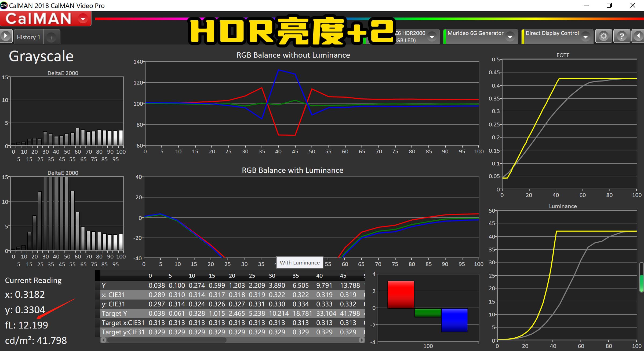Open the Direct Display Control dropdown
The width and height of the screenshot is (644, 351).
pos(586,36)
